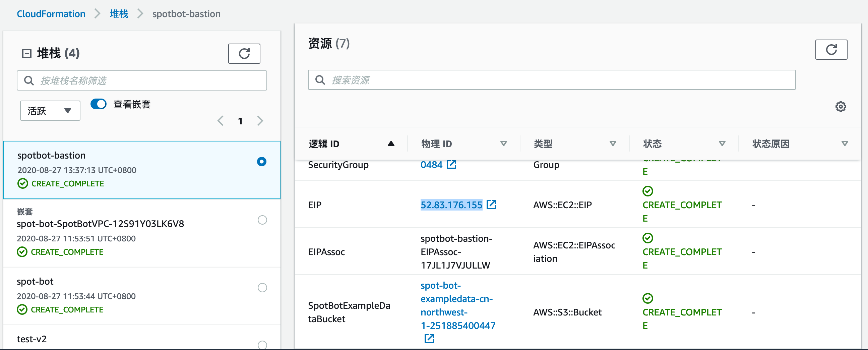The image size is (868, 350).
Task: Click the AWS::EC2::EIPAssociation type cell
Action: coord(574,252)
